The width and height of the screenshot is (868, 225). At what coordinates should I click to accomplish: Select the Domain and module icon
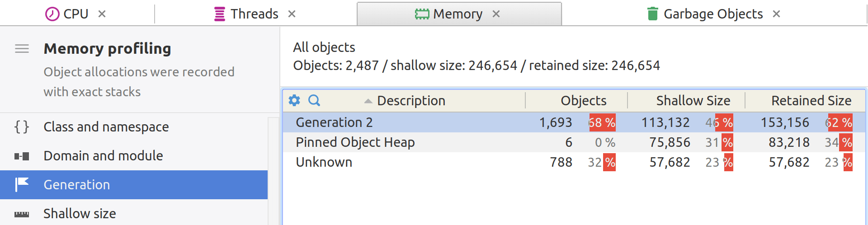click(x=22, y=156)
